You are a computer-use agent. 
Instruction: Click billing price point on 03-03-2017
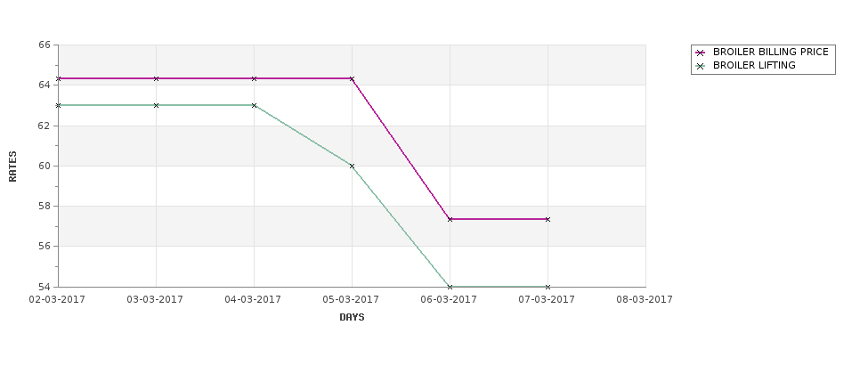156,78
